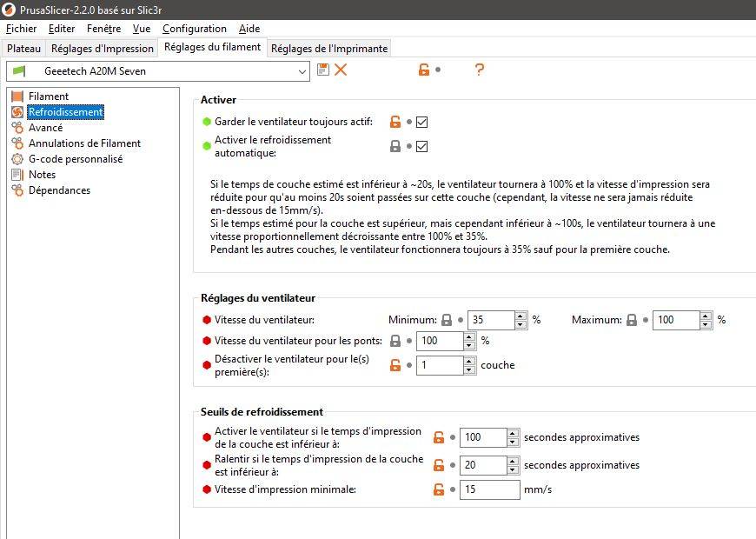Decrease Maximum fan speed with down arrow
756x539 pixels.
click(x=706, y=324)
